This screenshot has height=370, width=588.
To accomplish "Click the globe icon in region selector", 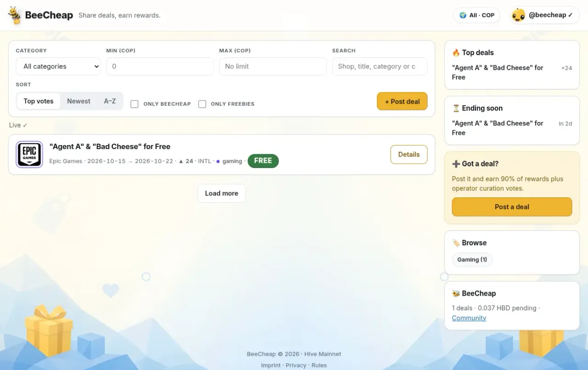I will (463, 15).
